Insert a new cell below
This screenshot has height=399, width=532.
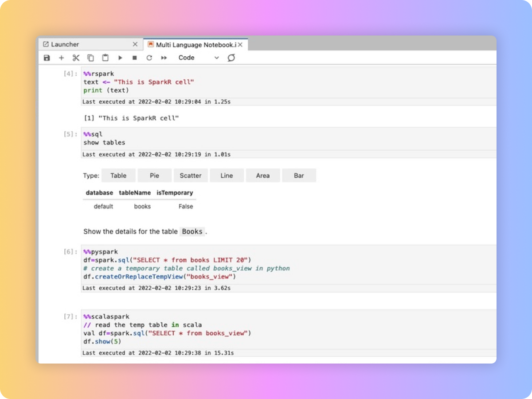point(61,58)
